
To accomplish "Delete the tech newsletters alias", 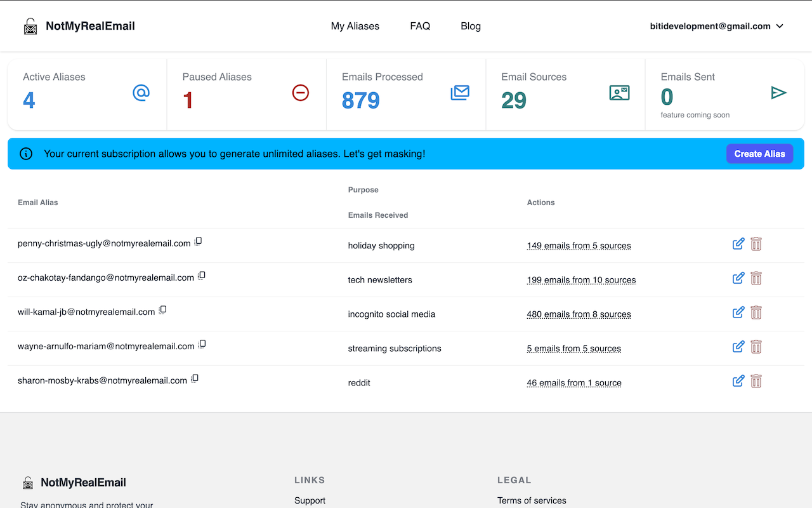I will coord(756,278).
